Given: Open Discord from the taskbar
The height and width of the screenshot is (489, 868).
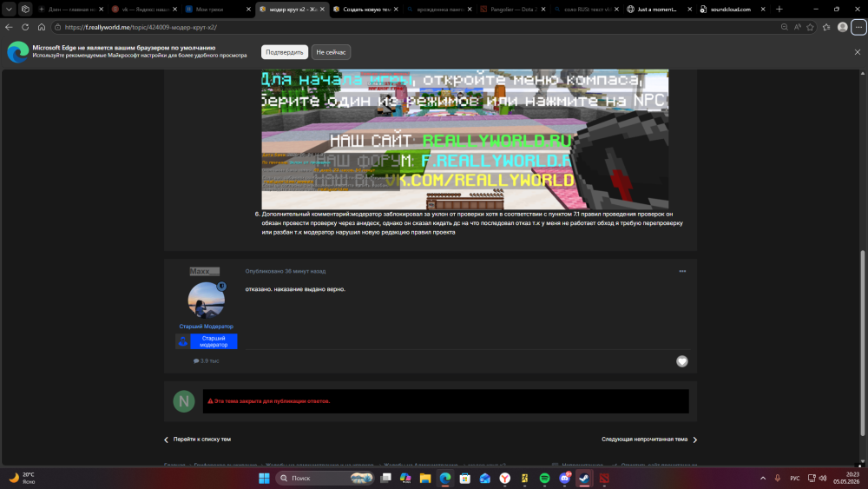Looking at the screenshot, I should click(x=565, y=478).
